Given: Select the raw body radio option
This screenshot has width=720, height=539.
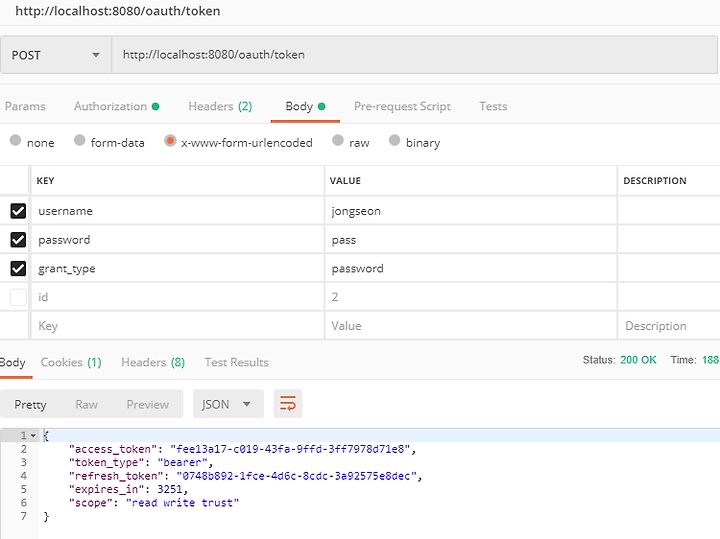Looking at the screenshot, I should (x=338, y=140).
